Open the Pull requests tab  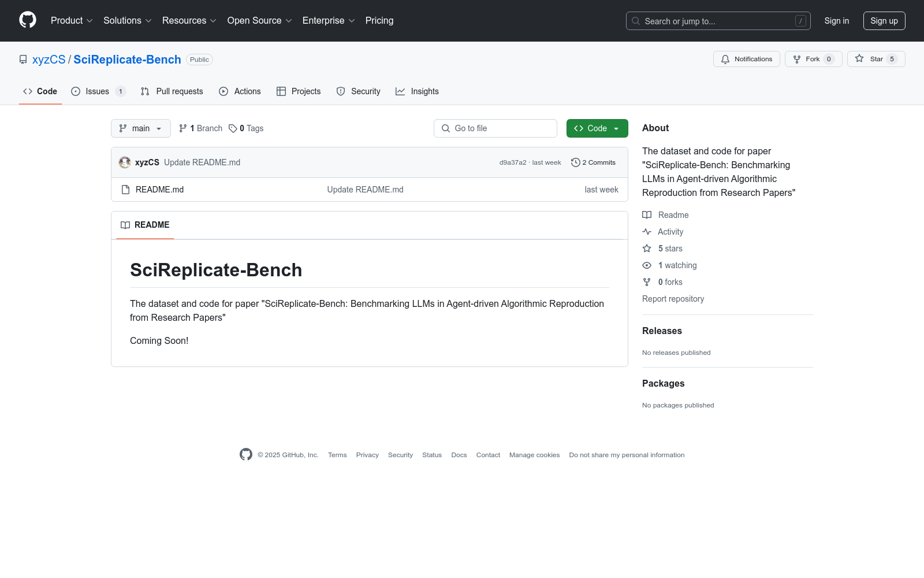[172, 91]
